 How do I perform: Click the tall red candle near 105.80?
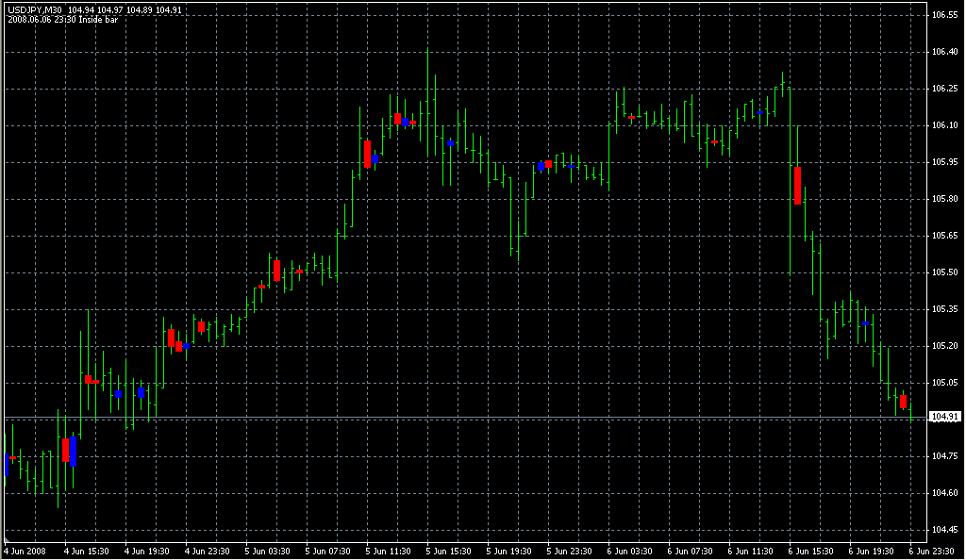point(797,185)
